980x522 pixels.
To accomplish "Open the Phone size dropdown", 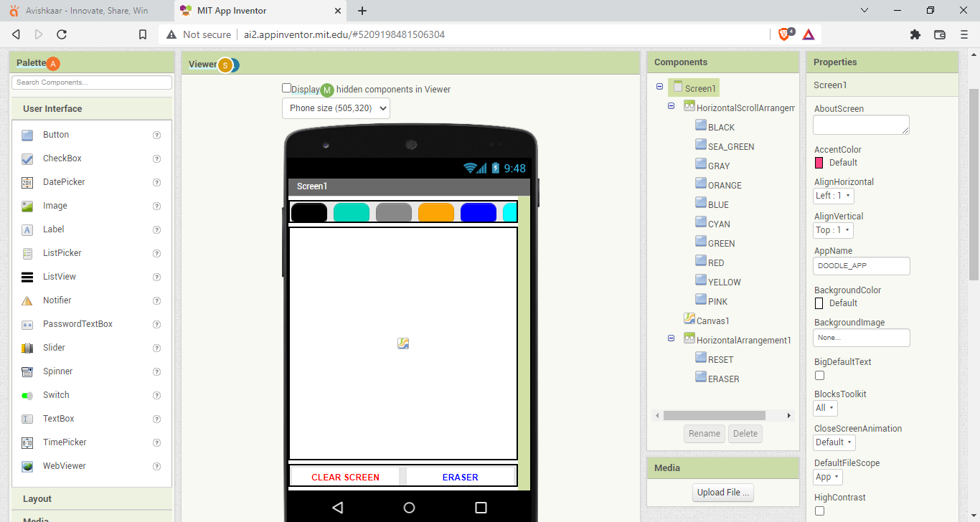I will click(334, 108).
